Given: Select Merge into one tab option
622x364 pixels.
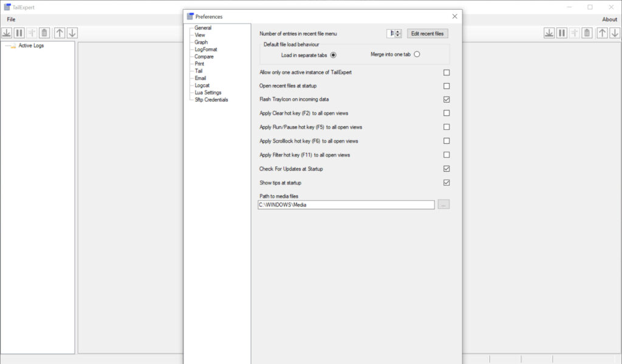Looking at the screenshot, I should pos(417,54).
